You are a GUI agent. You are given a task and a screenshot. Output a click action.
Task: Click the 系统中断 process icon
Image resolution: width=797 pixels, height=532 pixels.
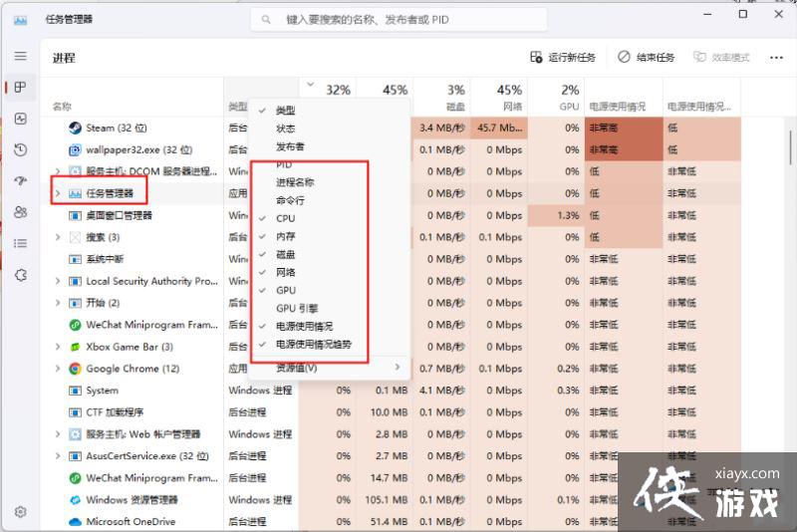point(75,259)
